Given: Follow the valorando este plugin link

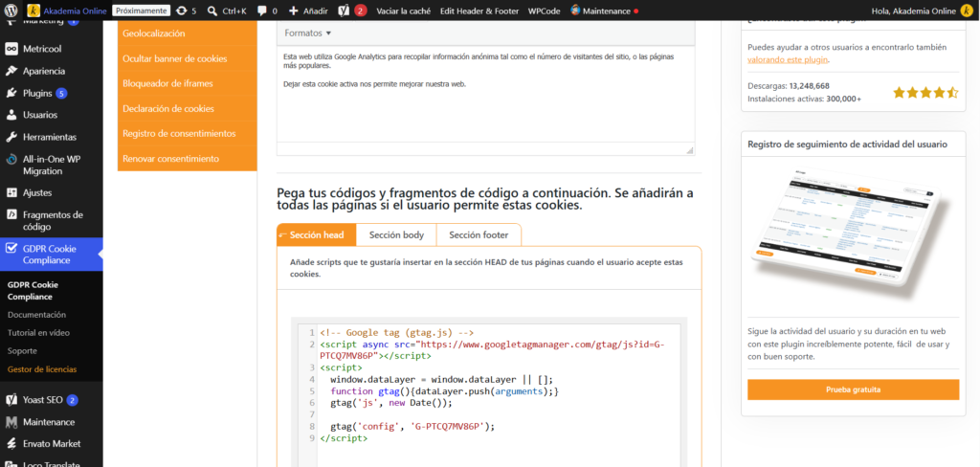Looking at the screenshot, I should (788, 59).
